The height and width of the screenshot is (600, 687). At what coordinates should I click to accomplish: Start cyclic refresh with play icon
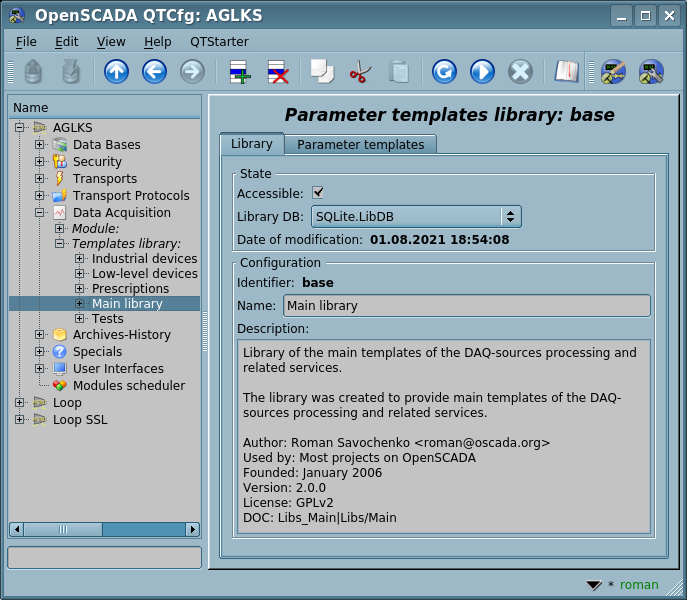pyautogui.click(x=482, y=72)
